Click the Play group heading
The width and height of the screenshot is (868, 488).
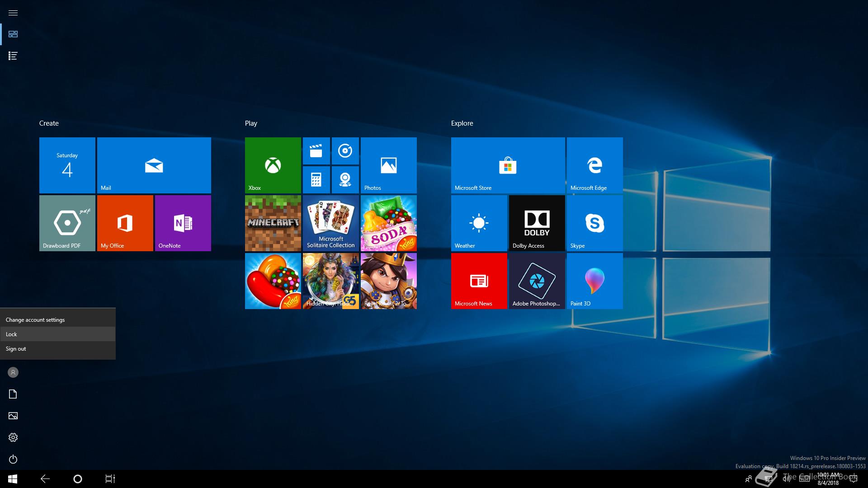click(251, 123)
